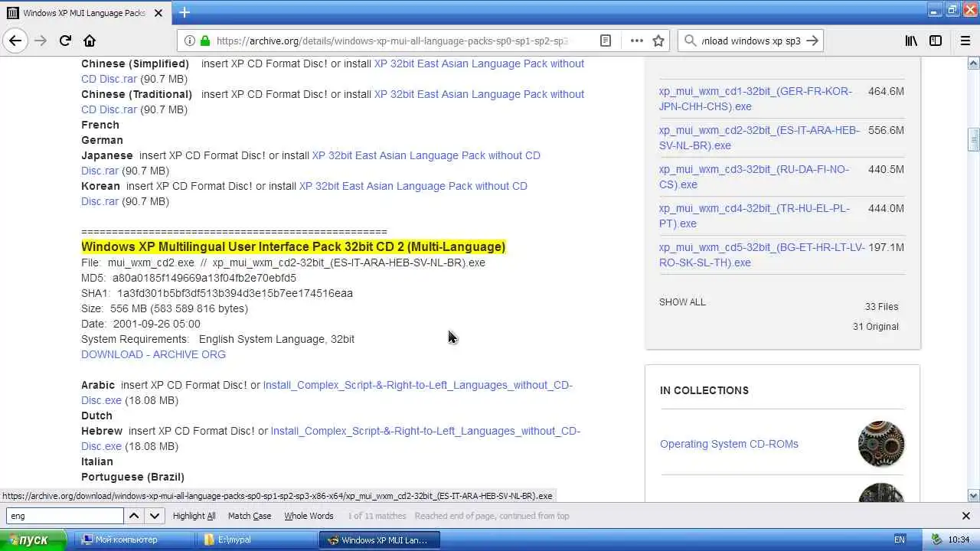The image size is (980, 551).
Task: Download xp_mui_wxm_cd4-32bit TR-HU-EL file
Action: [x=754, y=216]
